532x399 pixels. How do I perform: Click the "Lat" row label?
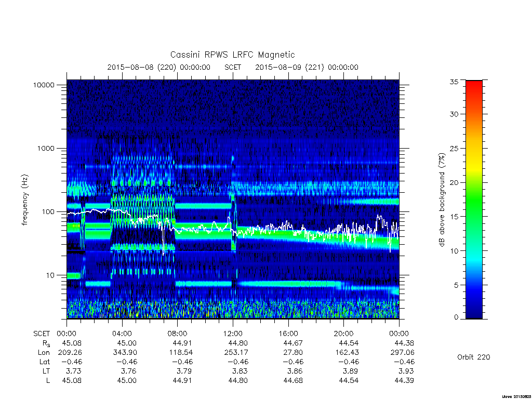[45, 362]
